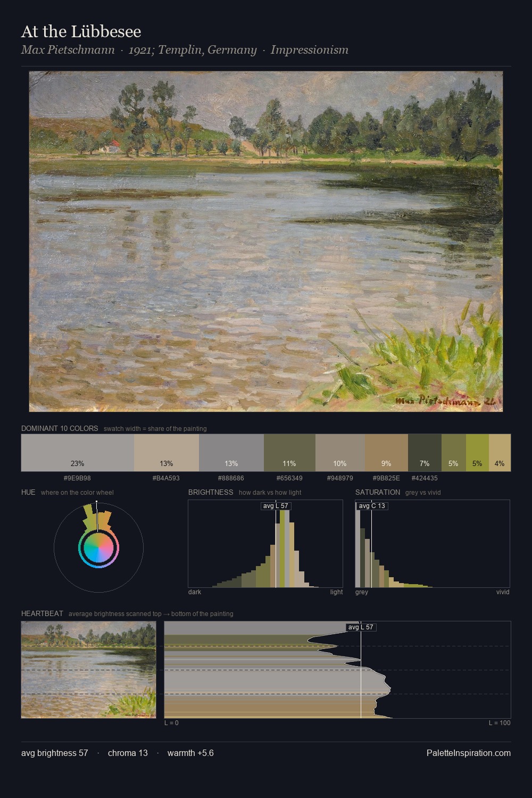The width and height of the screenshot is (532, 798).
Task: Click the 'HEARTBEAT' section heading
Action: tap(42, 613)
